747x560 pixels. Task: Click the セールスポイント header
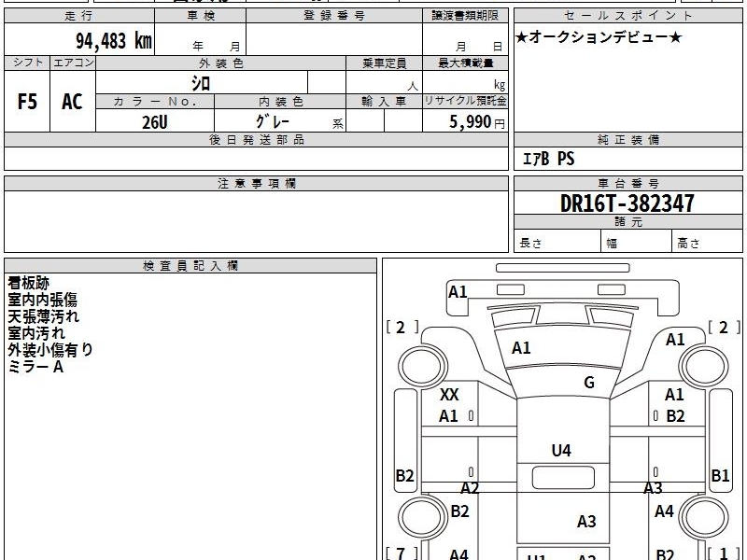pyautogui.click(x=627, y=16)
